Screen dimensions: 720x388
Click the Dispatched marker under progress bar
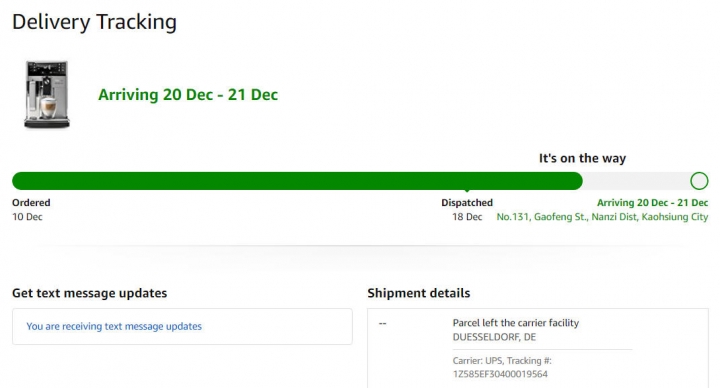tap(467, 202)
